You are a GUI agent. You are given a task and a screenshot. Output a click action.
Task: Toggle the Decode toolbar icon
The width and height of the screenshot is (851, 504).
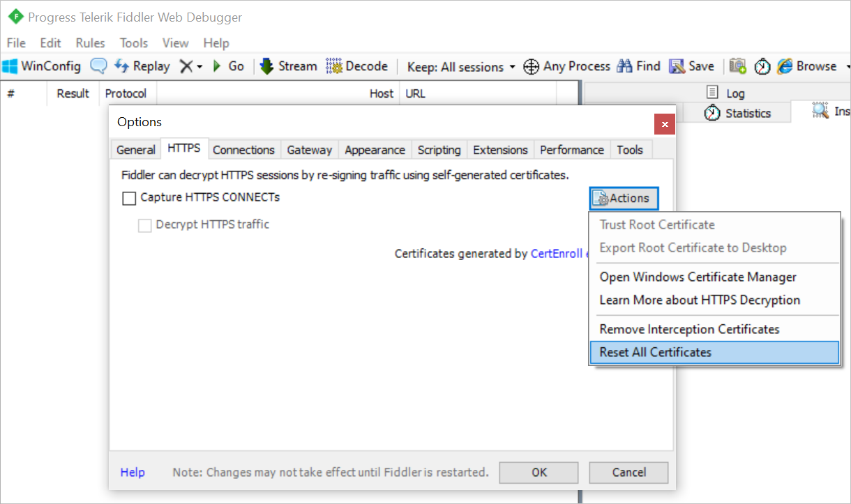[x=356, y=66]
